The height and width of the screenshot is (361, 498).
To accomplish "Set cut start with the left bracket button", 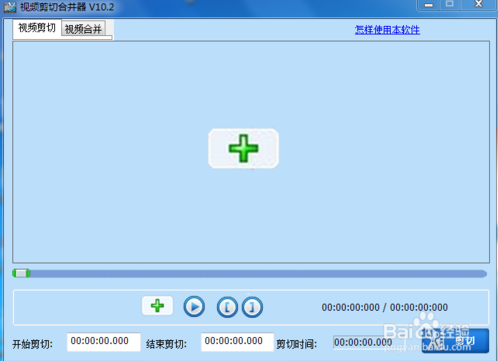I will (227, 307).
